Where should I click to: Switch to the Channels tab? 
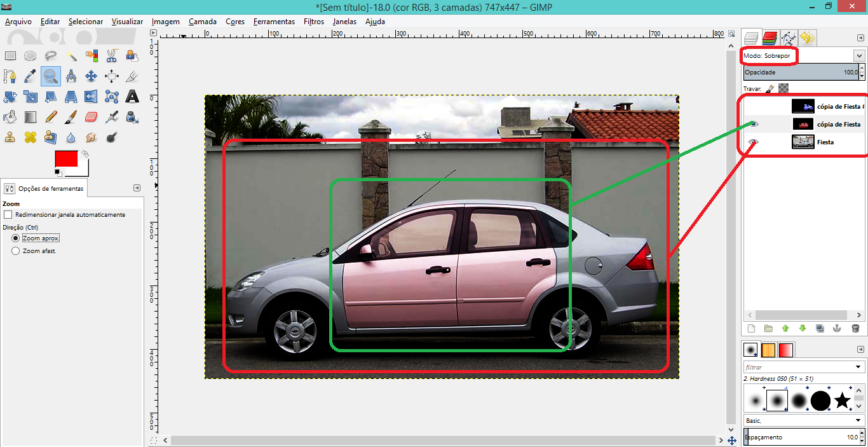coord(770,38)
